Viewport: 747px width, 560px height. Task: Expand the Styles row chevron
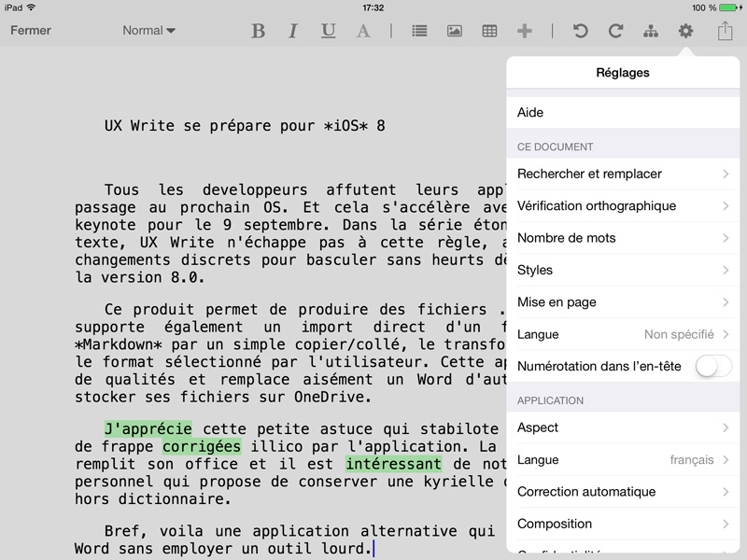pyautogui.click(x=726, y=270)
